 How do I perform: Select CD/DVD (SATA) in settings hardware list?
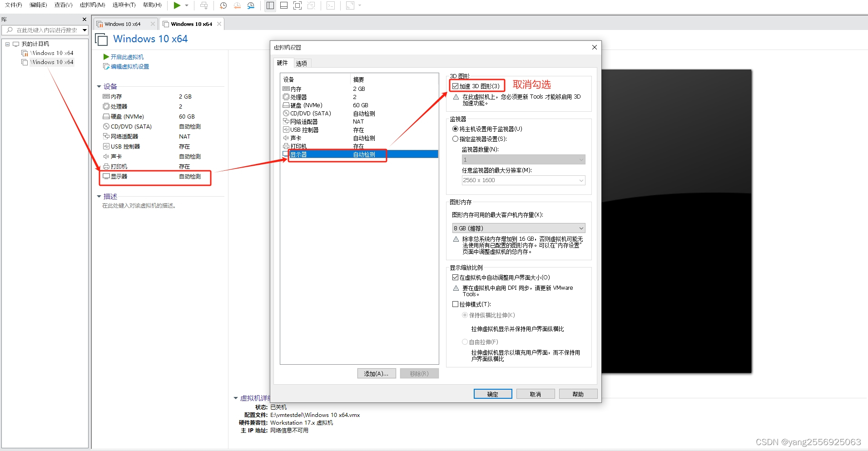coord(359,114)
